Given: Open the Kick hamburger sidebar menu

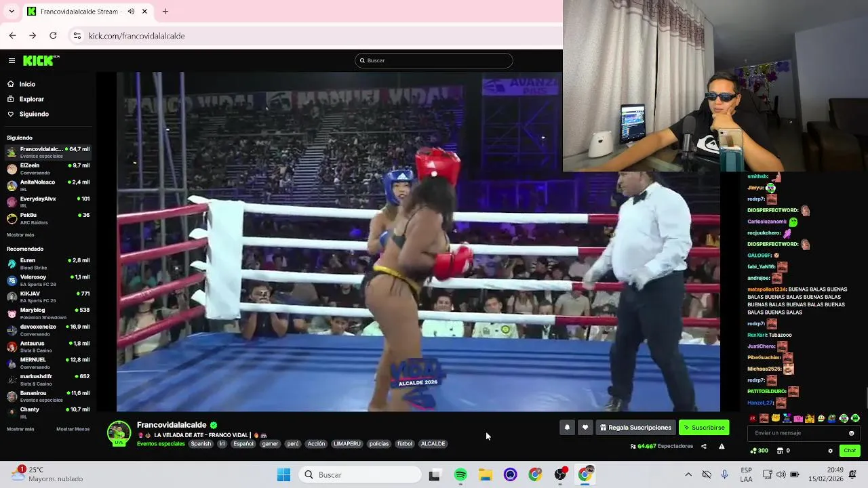Looking at the screenshot, I should 12,60.
